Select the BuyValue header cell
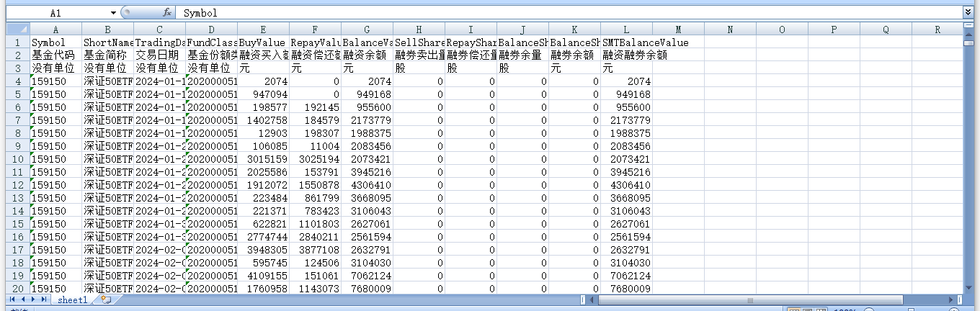This screenshot has width=980, height=311. (263, 42)
